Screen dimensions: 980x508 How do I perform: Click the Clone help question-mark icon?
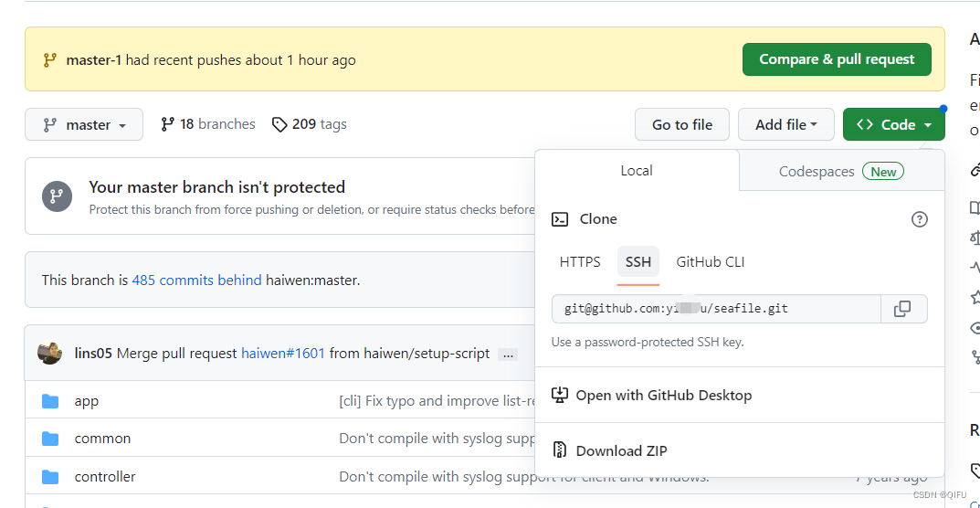pos(920,219)
